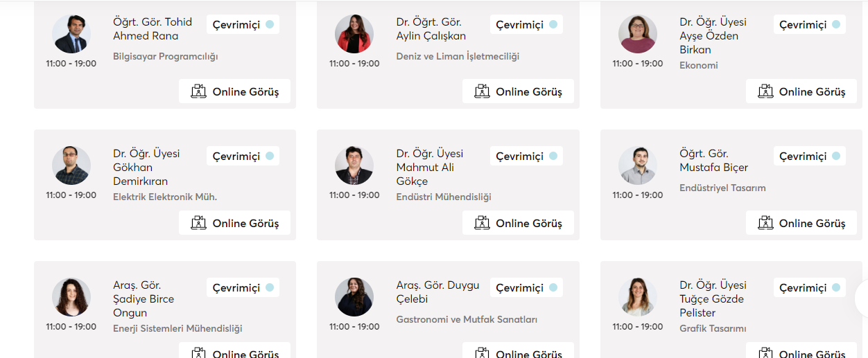Screen dimensions: 868x358
Task: Open profile photo of Gökhan Demirkıran
Action: 71,165
